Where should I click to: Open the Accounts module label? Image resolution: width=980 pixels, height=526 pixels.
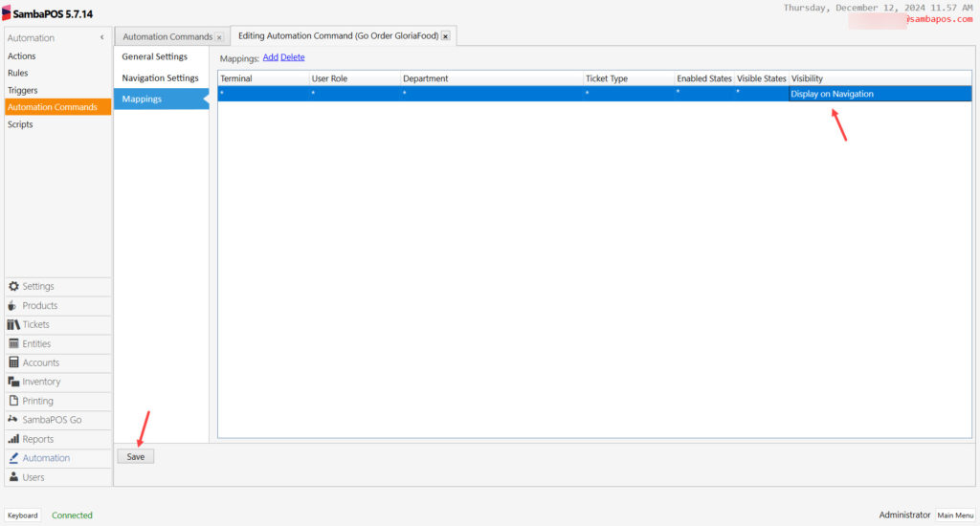pyautogui.click(x=40, y=362)
